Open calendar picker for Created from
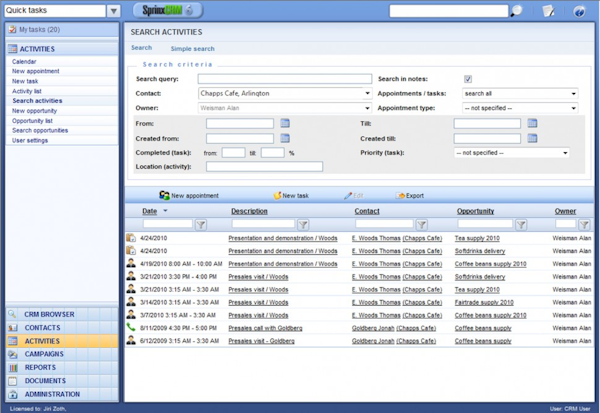Image resolution: width=600 pixels, height=413 pixels. [285, 138]
